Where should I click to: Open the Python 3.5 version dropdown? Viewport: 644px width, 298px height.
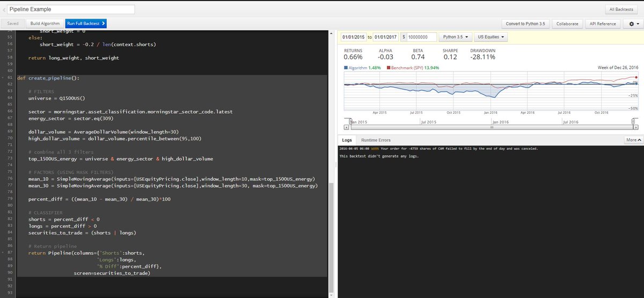point(456,37)
